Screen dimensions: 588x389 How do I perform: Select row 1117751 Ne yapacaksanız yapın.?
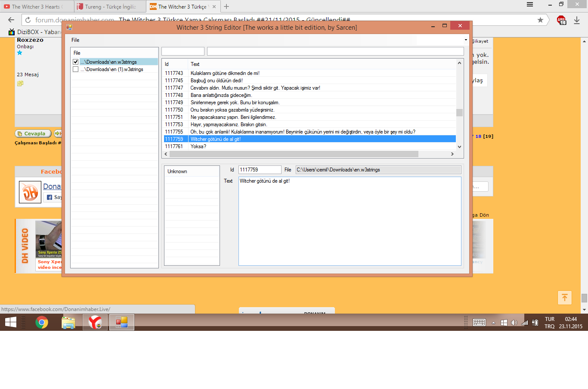point(309,117)
